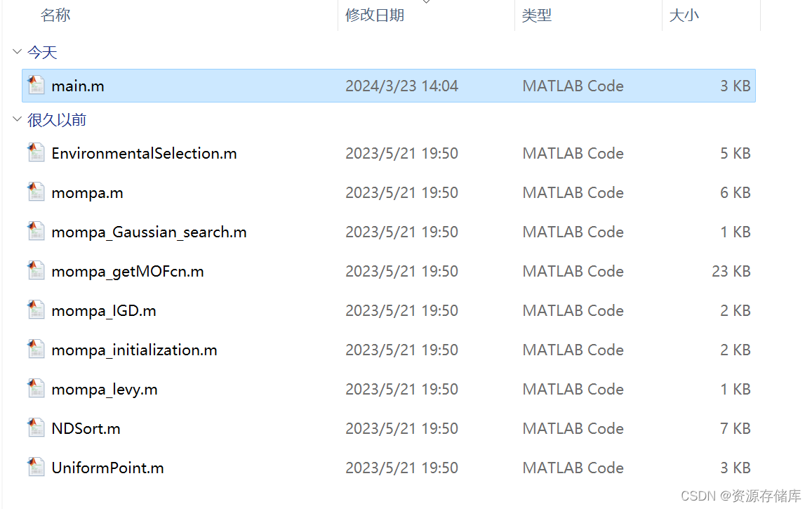Image resolution: width=812 pixels, height=509 pixels.
Task: Click the icon beside mompa_initialization.m
Action: pyautogui.click(x=36, y=350)
